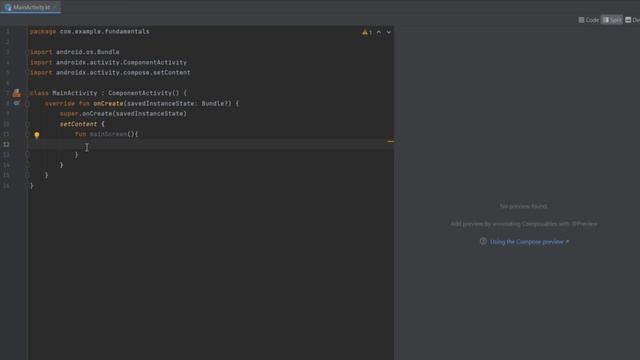Collapse the mainScreen function fold marker
The height and width of the screenshot is (360, 640).
click(x=27, y=134)
